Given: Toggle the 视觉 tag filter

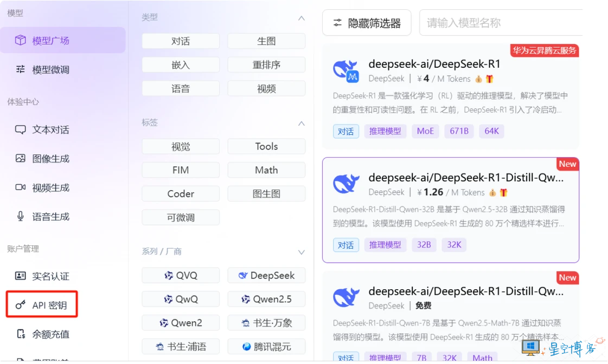Looking at the screenshot, I should 181,146.
